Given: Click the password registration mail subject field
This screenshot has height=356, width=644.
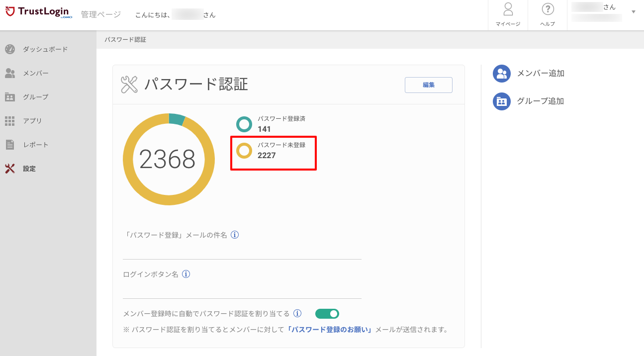Looking at the screenshot, I should pos(242,252).
